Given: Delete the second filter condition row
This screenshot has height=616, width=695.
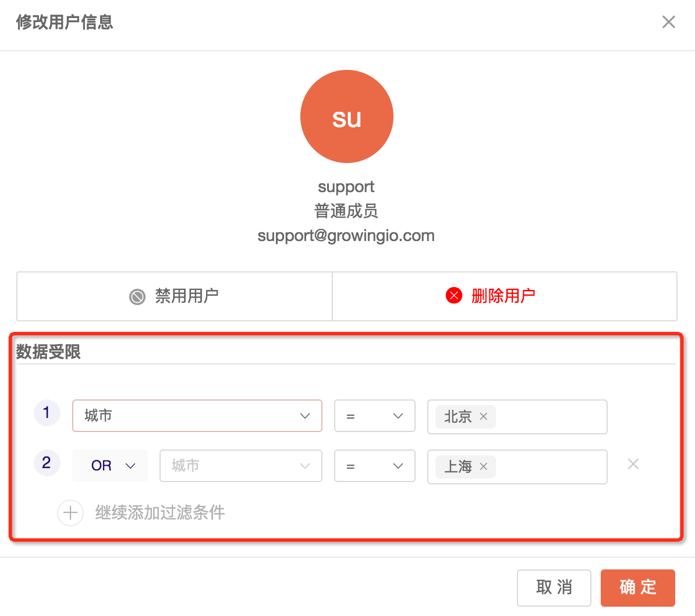Looking at the screenshot, I should tap(633, 464).
